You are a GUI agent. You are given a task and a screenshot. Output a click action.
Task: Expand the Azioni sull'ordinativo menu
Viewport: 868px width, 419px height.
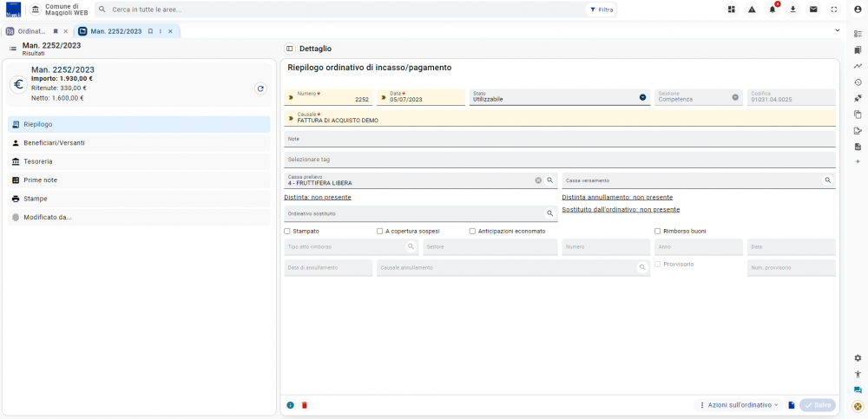point(739,405)
